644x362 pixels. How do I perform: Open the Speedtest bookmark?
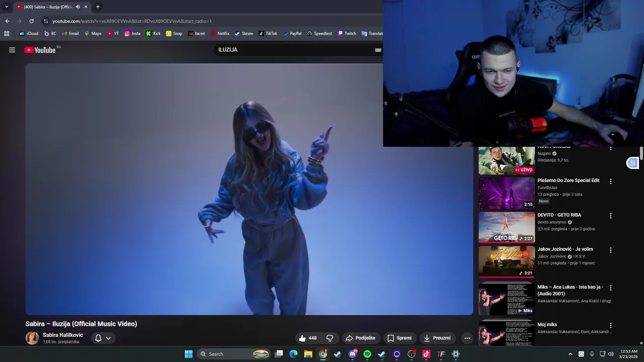(319, 34)
